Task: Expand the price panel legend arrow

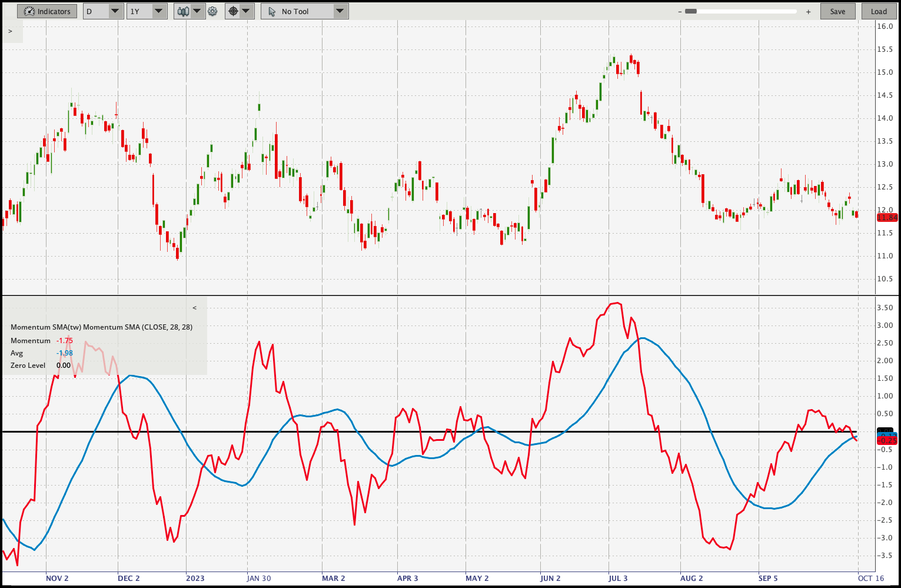Action: (11, 31)
